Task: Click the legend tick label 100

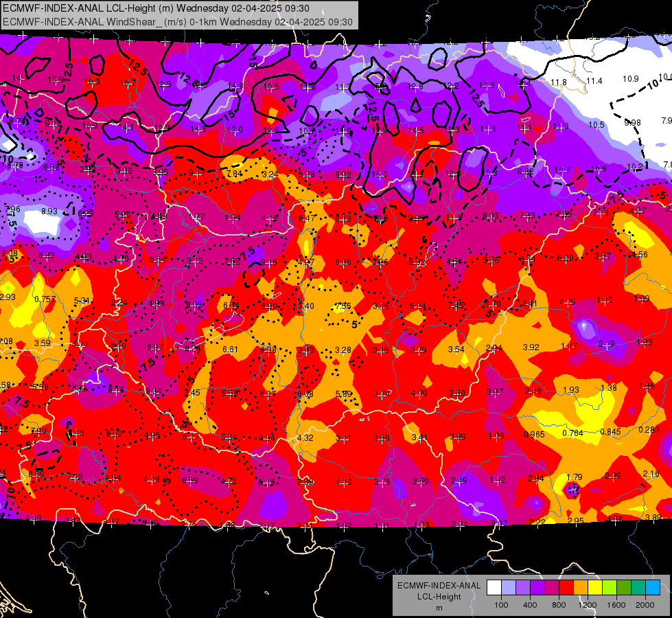Action: click(501, 605)
